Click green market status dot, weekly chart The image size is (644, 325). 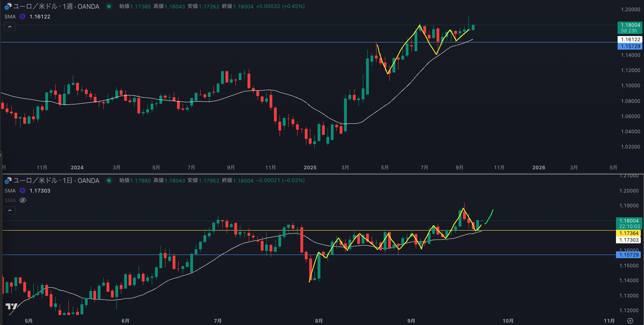coord(109,6)
